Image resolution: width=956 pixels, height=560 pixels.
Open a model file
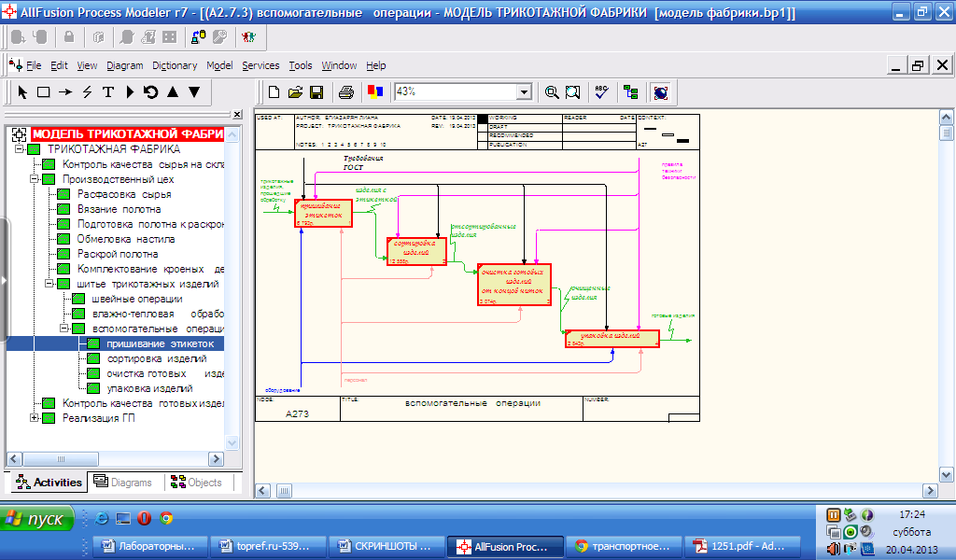pyautogui.click(x=295, y=92)
